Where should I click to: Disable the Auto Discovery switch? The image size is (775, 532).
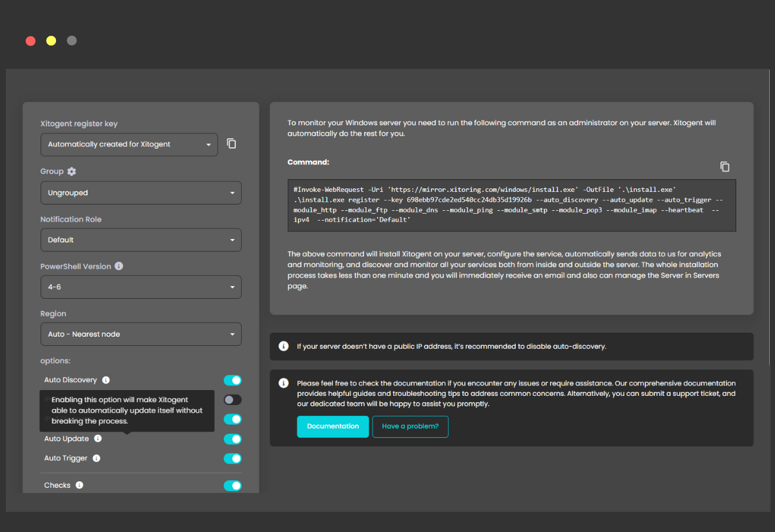click(232, 380)
